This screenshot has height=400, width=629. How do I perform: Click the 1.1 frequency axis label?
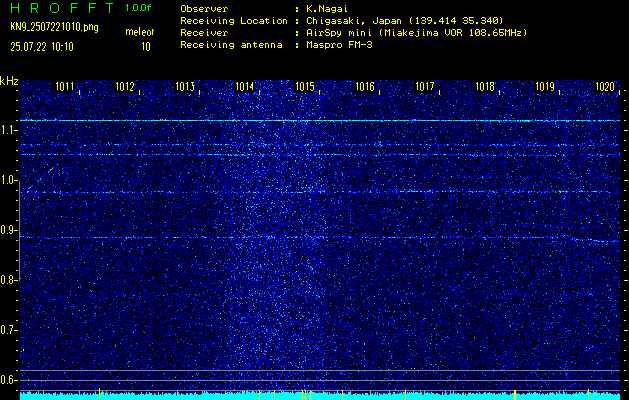click(x=8, y=130)
